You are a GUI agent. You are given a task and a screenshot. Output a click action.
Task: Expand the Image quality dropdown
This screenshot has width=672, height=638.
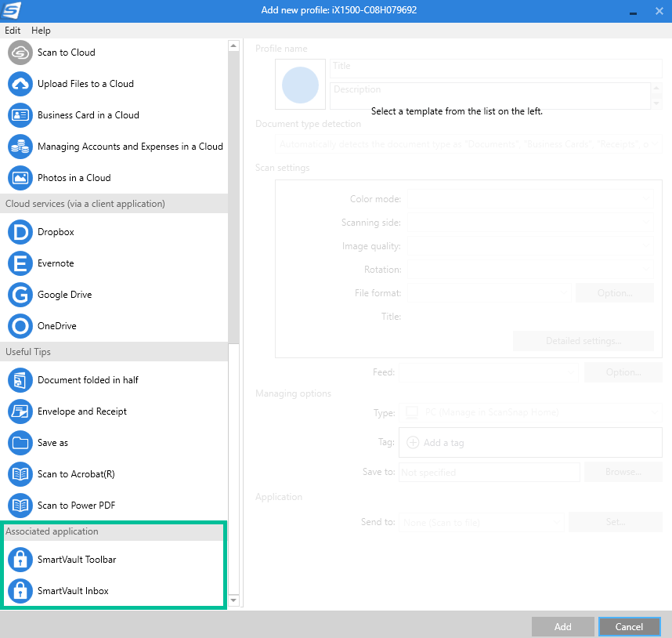point(530,245)
